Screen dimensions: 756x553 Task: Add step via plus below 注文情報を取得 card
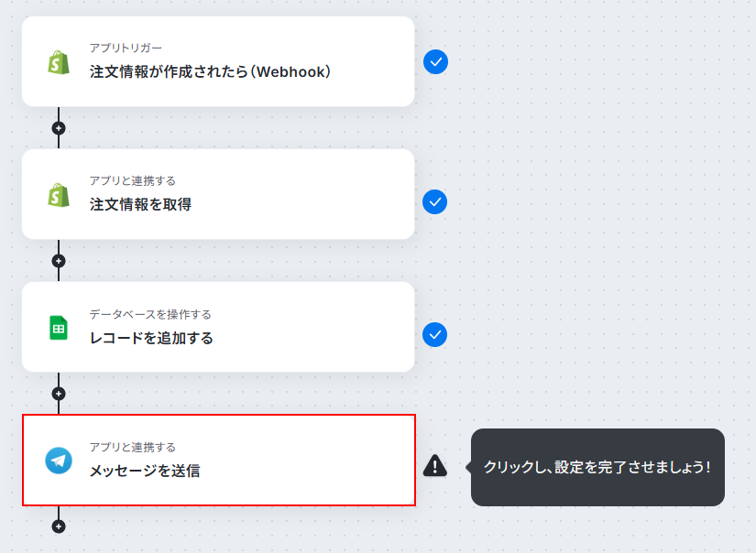click(59, 261)
